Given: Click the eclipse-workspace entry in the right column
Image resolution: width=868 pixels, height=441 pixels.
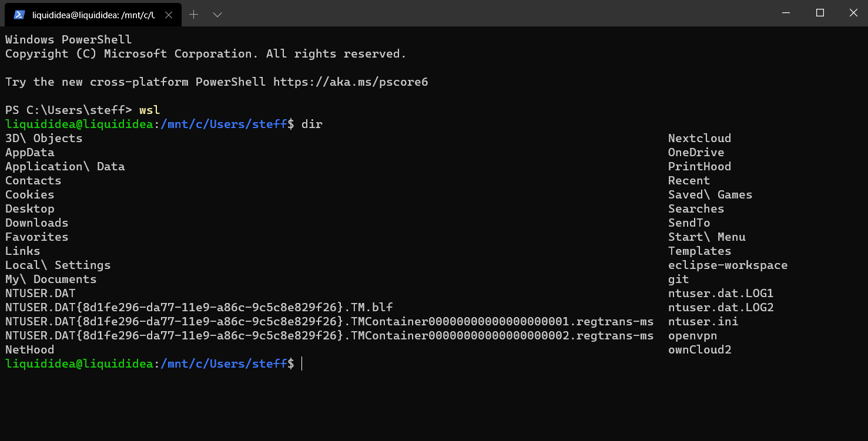Looking at the screenshot, I should coord(728,265).
